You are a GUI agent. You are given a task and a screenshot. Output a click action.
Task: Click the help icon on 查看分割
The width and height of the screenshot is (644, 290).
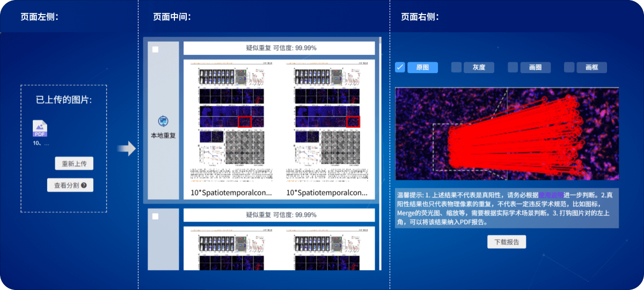[x=84, y=185]
